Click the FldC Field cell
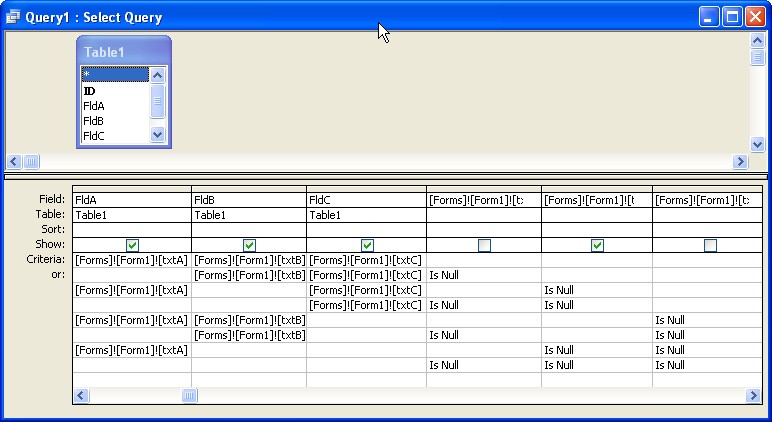 tap(367, 200)
